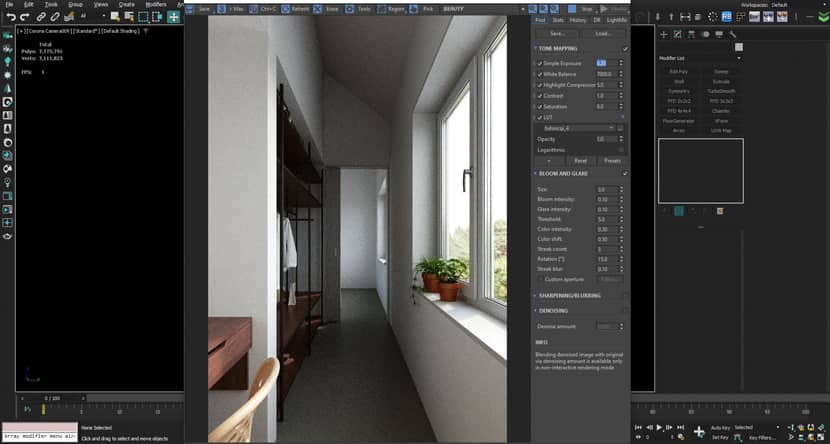Viewport: 830px width, 444px height.
Task: Open the Create tab plus icon
Action: (664, 34)
